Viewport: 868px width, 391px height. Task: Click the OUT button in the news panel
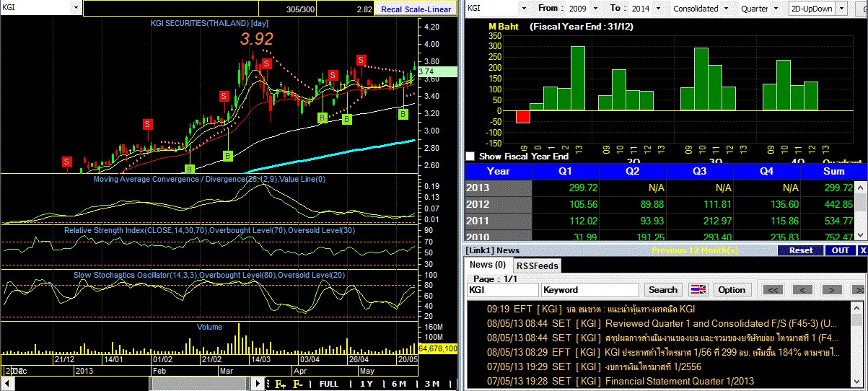point(841,250)
